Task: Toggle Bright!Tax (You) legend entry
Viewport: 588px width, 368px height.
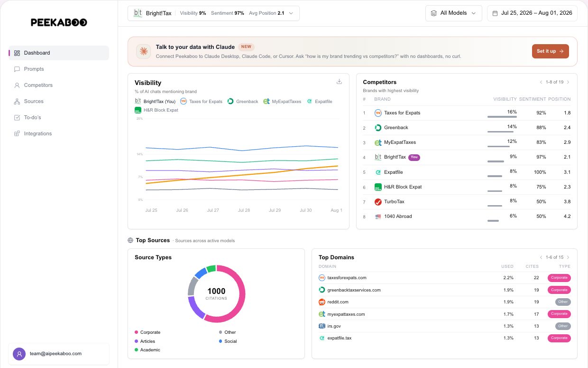Action: (x=155, y=101)
